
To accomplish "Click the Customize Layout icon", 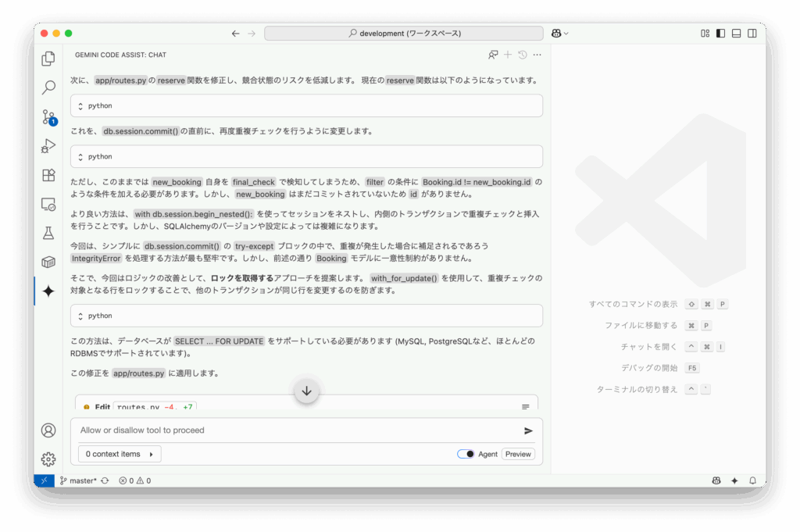I will [705, 33].
